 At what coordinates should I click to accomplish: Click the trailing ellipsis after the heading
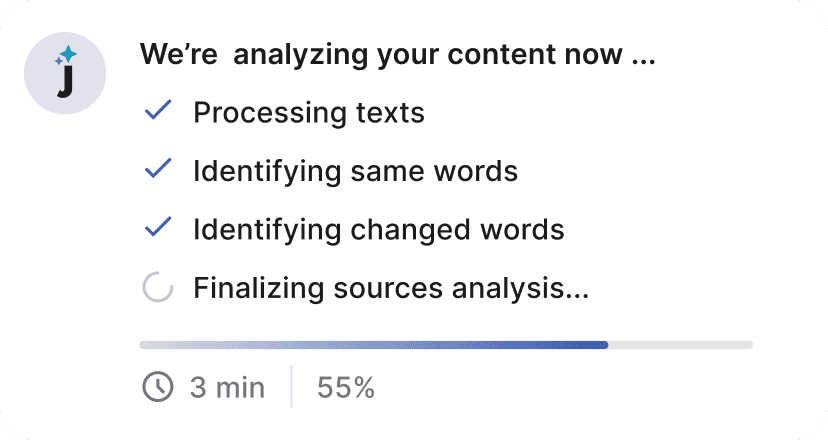point(644,63)
